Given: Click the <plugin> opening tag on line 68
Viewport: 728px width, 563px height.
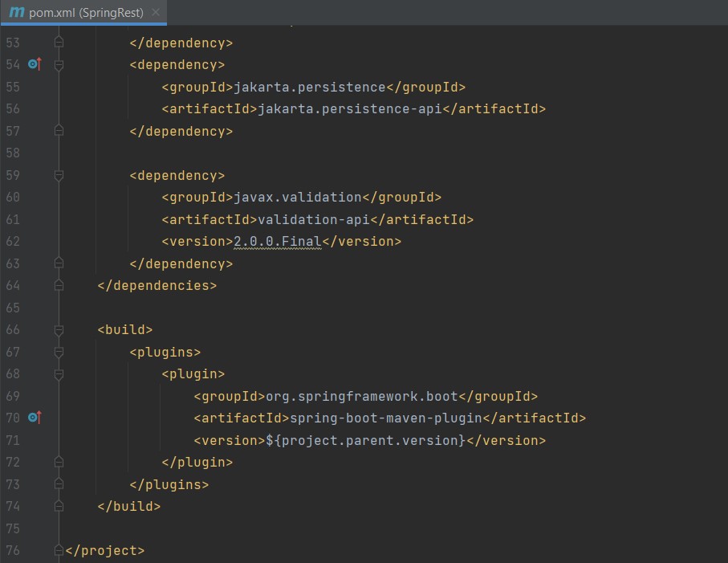Looking at the screenshot, I should pyautogui.click(x=193, y=374).
